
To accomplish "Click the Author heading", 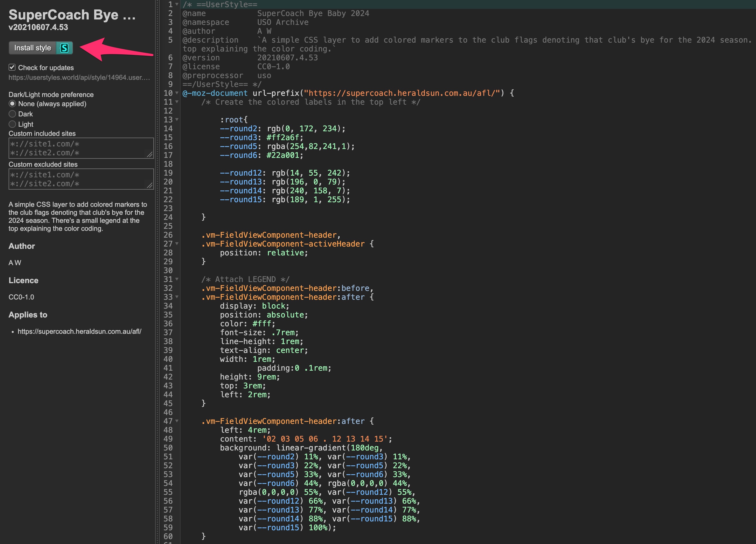I will [x=22, y=246].
